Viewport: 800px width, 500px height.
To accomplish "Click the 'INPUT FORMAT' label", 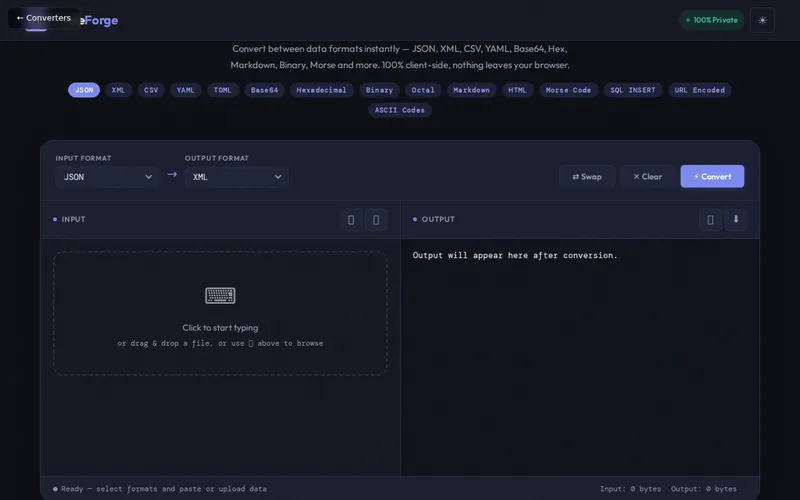I will pyautogui.click(x=83, y=158).
